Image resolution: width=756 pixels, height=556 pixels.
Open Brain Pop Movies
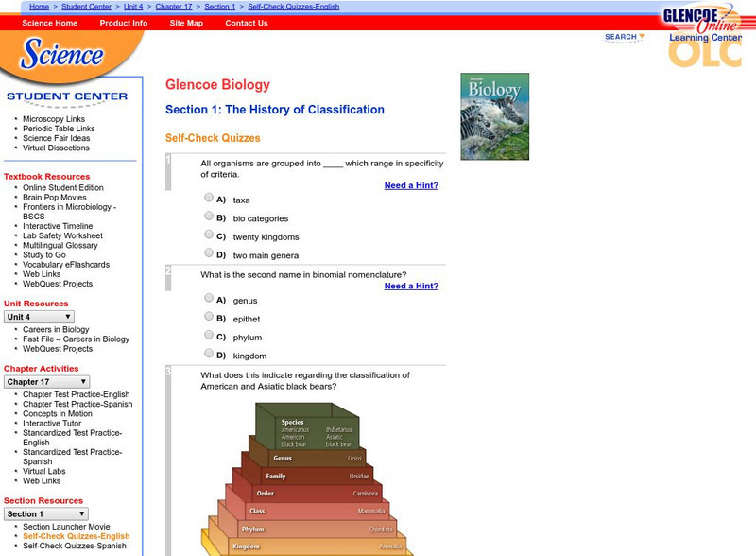pyautogui.click(x=55, y=197)
